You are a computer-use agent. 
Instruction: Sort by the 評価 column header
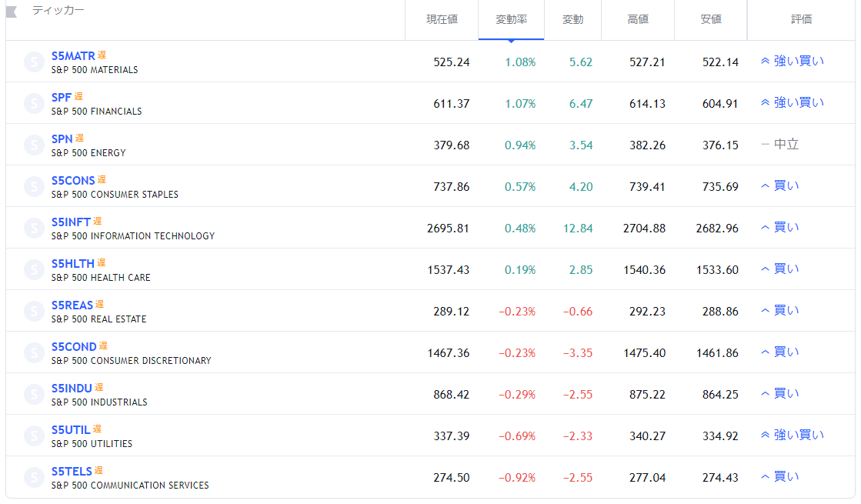coord(801,20)
